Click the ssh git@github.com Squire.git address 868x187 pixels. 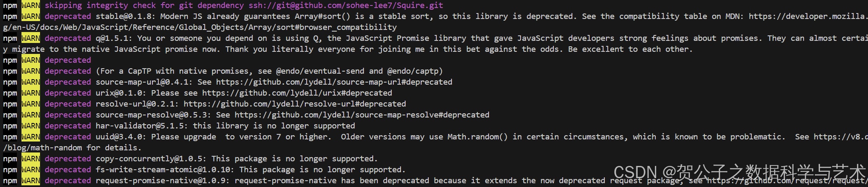[346, 5]
